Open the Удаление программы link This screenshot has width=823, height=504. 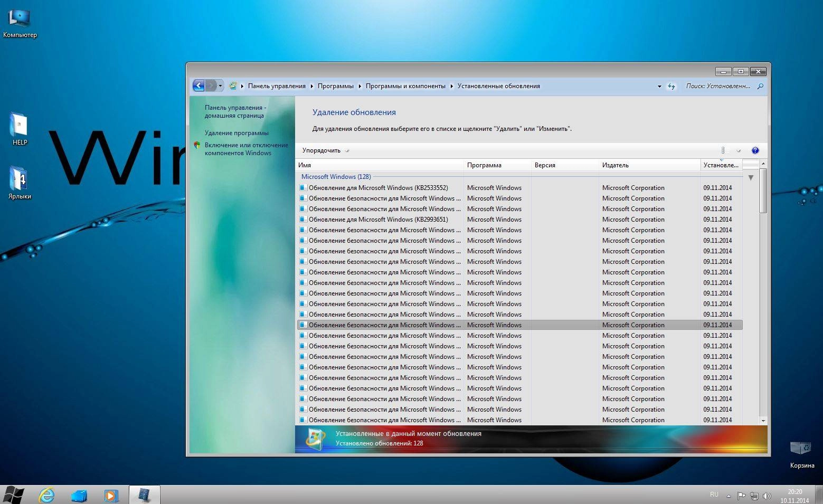[237, 133]
